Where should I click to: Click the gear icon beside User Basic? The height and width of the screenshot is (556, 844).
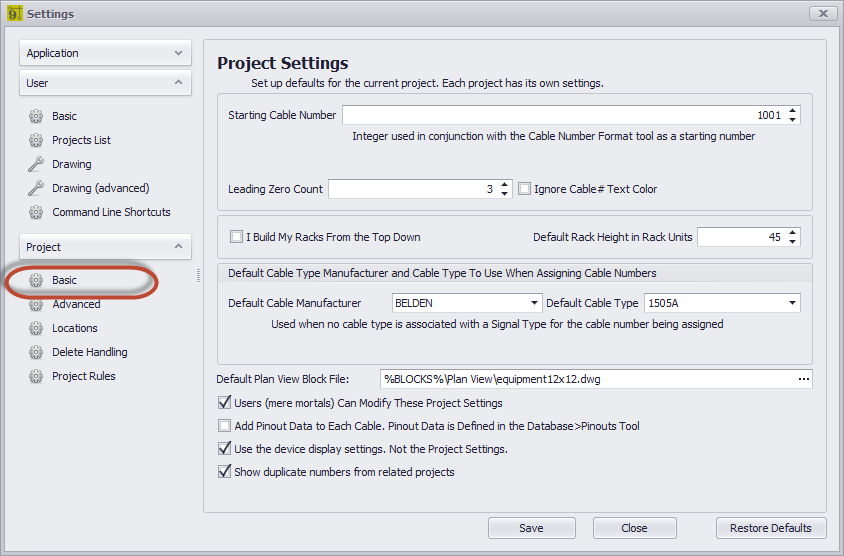(x=36, y=116)
